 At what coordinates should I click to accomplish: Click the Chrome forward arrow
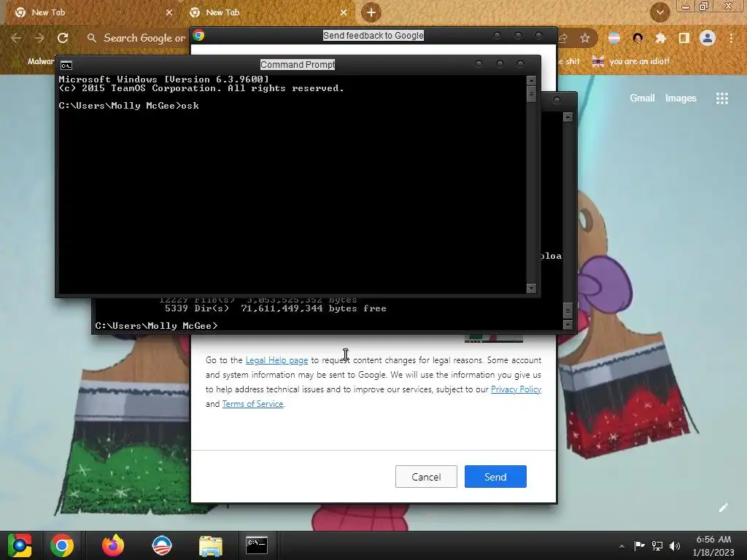click(39, 38)
